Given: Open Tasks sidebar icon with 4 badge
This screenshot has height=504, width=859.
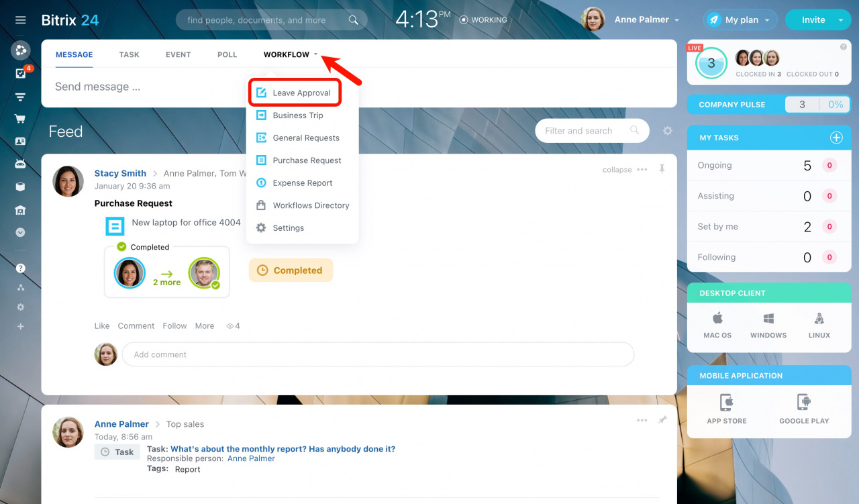Looking at the screenshot, I should click(x=21, y=73).
